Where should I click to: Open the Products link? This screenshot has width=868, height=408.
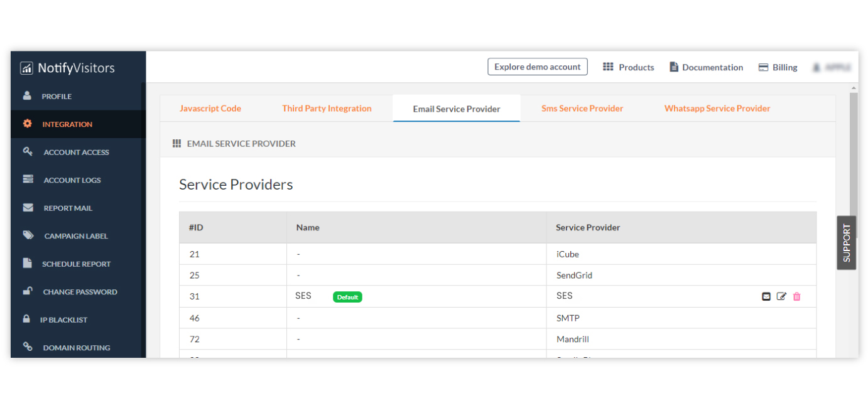(x=636, y=67)
